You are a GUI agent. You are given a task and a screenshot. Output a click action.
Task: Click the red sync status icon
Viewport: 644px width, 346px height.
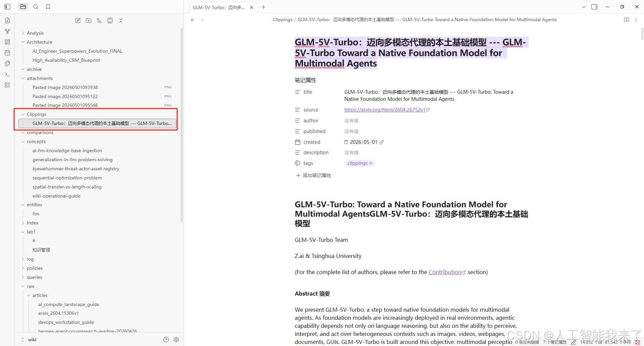point(638,342)
